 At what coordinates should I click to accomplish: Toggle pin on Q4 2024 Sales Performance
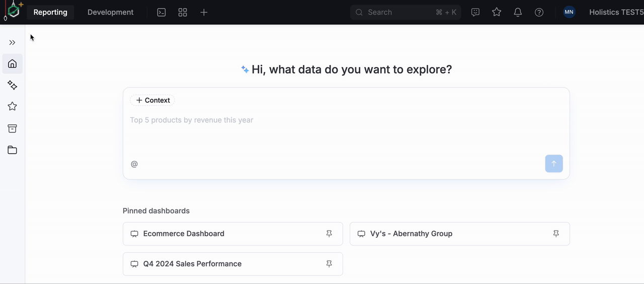pos(329,264)
